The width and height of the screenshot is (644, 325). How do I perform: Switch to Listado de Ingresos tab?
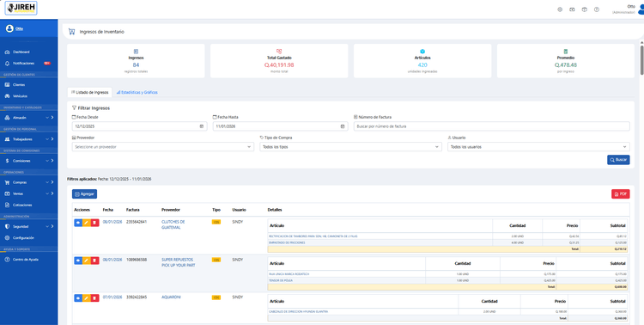point(89,93)
